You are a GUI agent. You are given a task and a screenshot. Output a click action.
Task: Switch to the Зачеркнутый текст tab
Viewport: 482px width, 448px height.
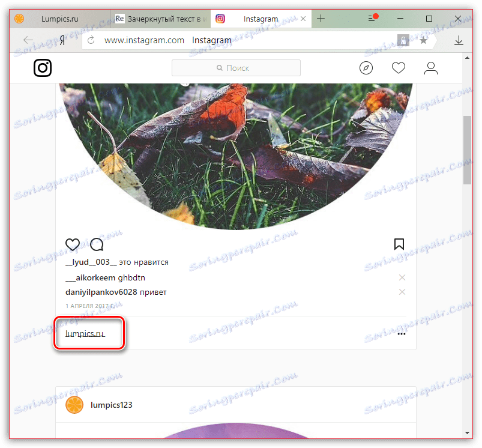coord(160,19)
